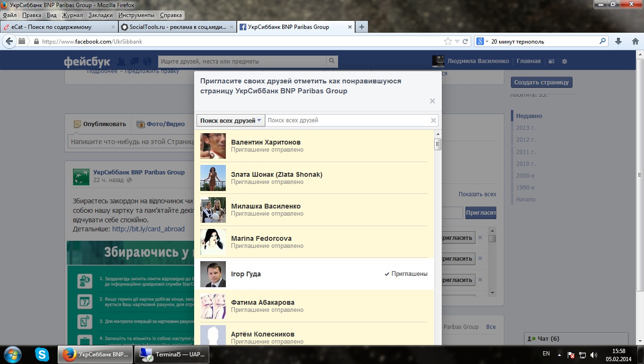644x364 pixels.
Task: Click the Firefox address bar URL
Action: coord(92,42)
